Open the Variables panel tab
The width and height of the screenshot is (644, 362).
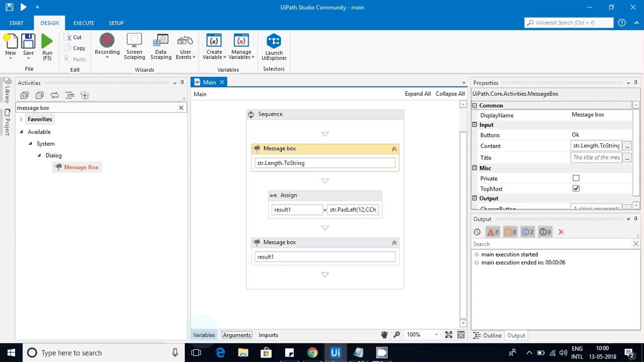point(204,335)
